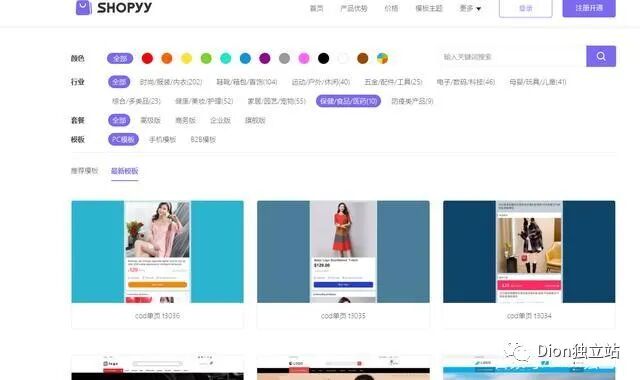The width and height of the screenshot is (640, 380).
Task: Filter industry by 防疫类产品(9)
Action: point(412,101)
